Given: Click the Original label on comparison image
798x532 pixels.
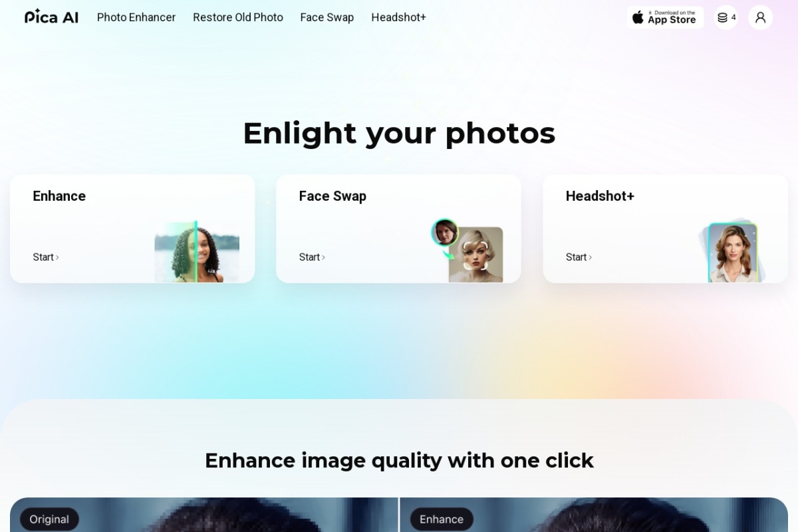Looking at the screenshot, I should point(49,519).
